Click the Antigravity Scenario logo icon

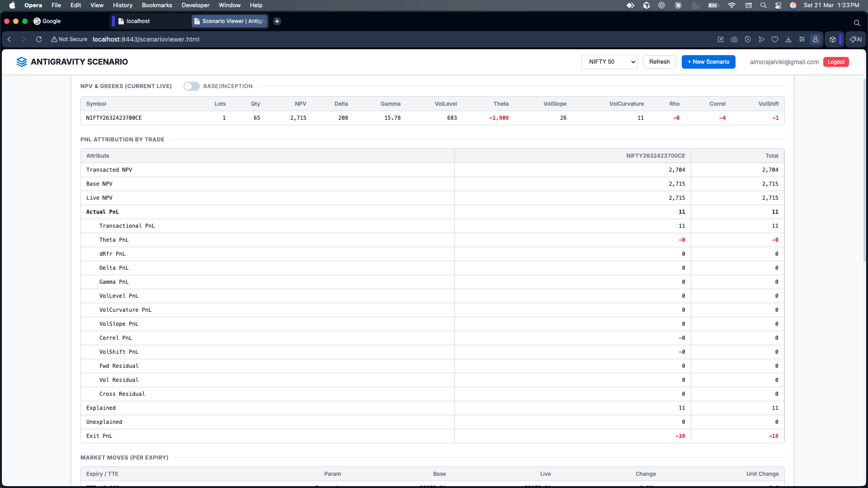pos(21,62)
